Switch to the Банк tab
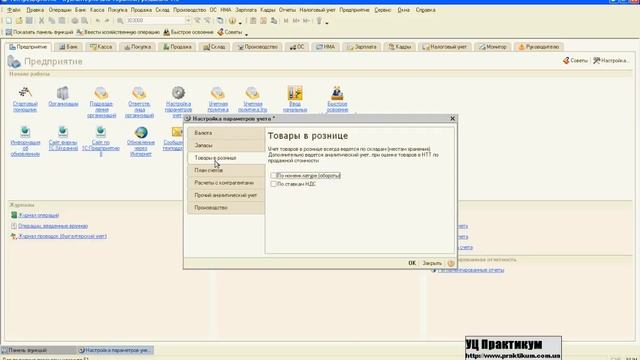The height and width of the screenshot is (360, 640). [68, 47]
